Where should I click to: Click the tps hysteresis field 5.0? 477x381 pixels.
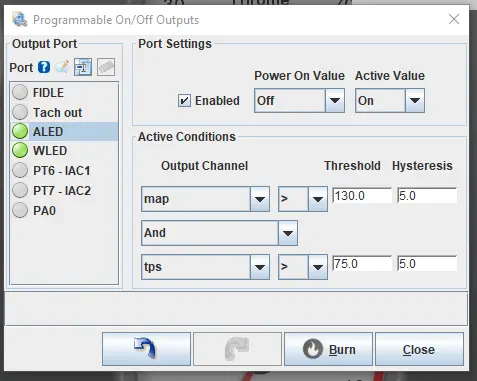(x=427, y=264)
